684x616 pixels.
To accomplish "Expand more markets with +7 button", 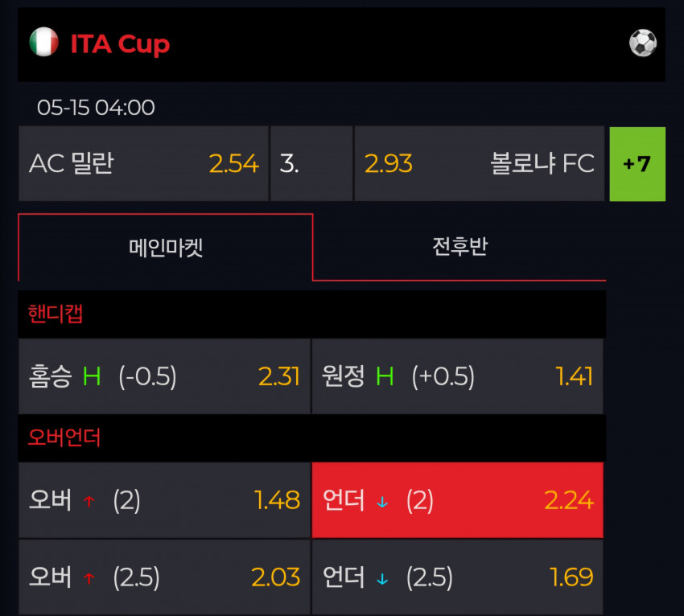I will (637, 164).
